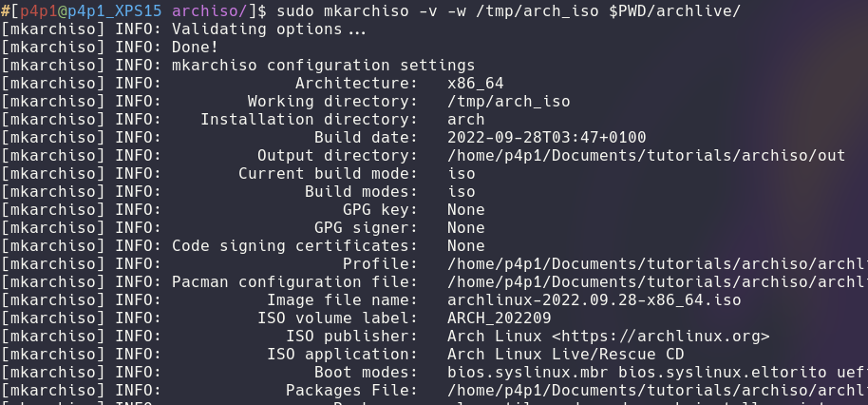Click the Build date timestamp value

coord(546,137)
